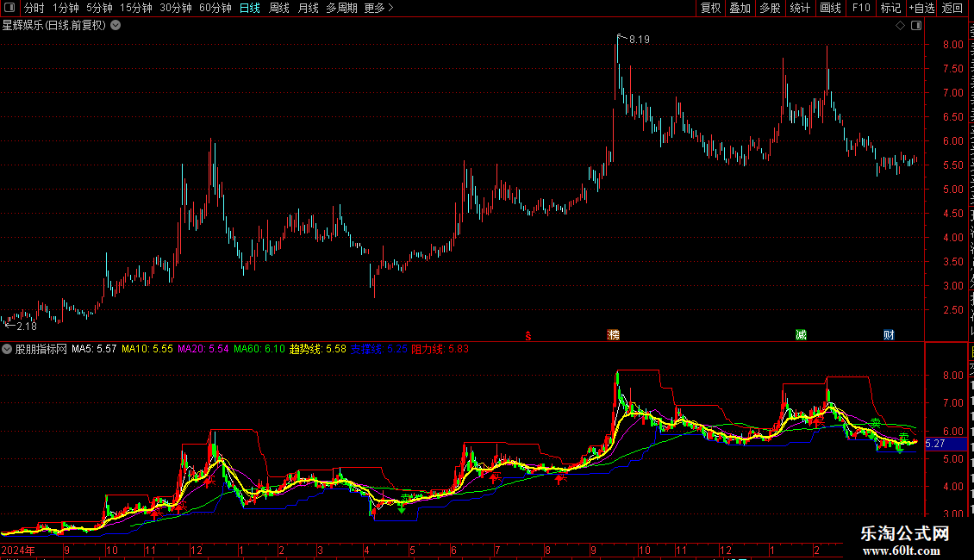Open the dropdown beside 股朋指标网
The height and width of the screenshot is (560, 974).
(7, 349)
